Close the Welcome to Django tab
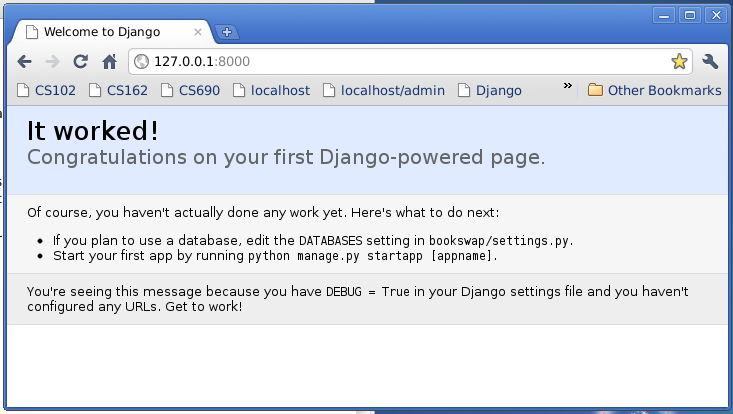This screenshot has height=414, width=733. click(198, 32)
